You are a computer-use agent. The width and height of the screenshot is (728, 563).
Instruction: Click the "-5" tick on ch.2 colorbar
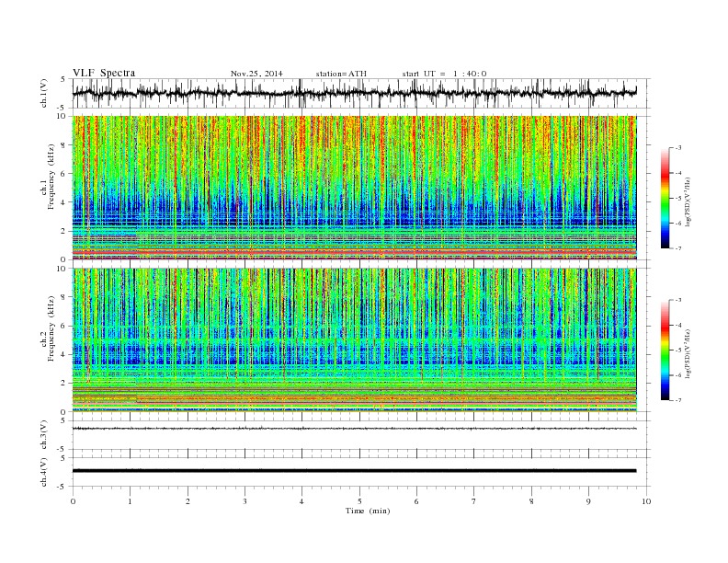(677, 350)
